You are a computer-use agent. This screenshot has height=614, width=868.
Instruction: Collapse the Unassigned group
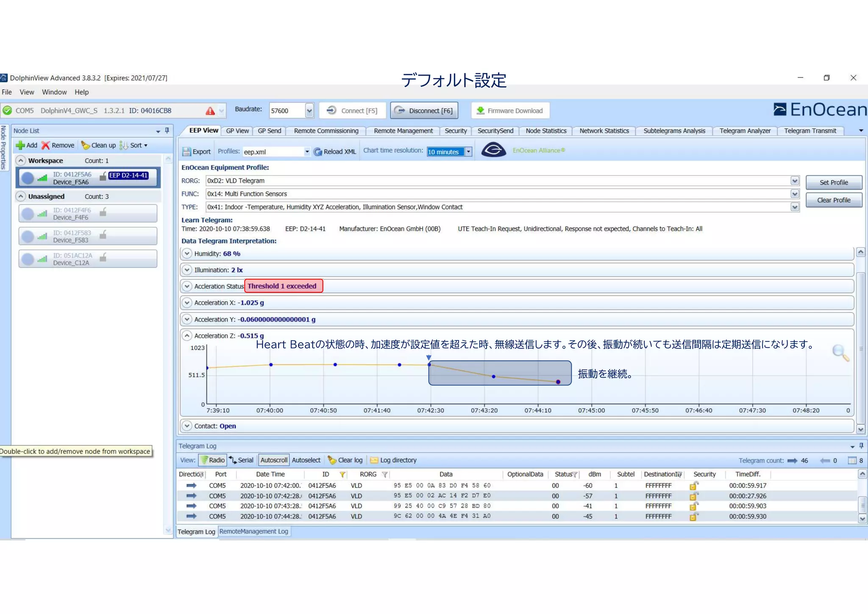tap(20, 196)
